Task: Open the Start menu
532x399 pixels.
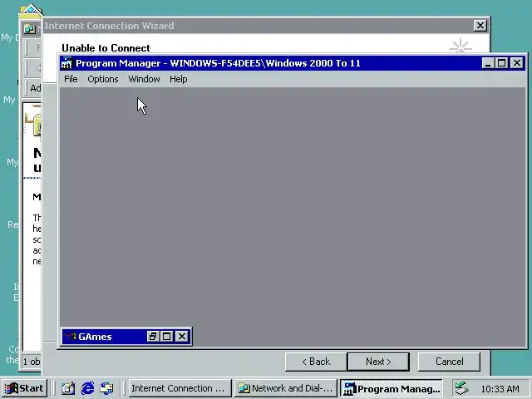Action: 24,388
